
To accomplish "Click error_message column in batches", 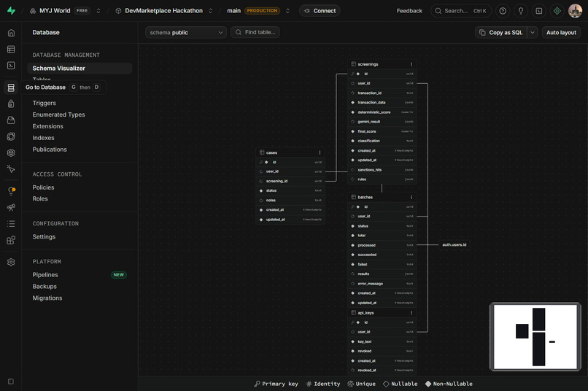I will (x=382, y=284).
